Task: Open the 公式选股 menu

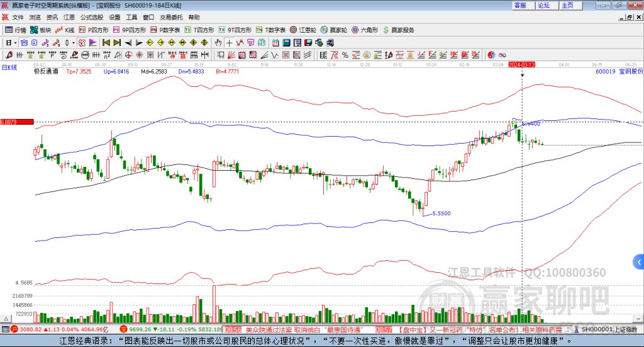Action: point(91,18)
